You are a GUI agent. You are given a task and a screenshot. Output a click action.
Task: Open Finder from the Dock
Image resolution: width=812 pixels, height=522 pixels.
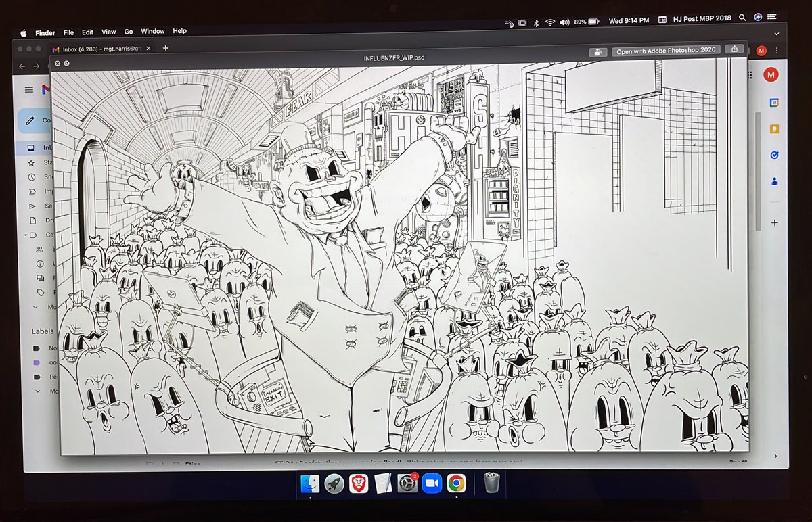tap(311, 483)
